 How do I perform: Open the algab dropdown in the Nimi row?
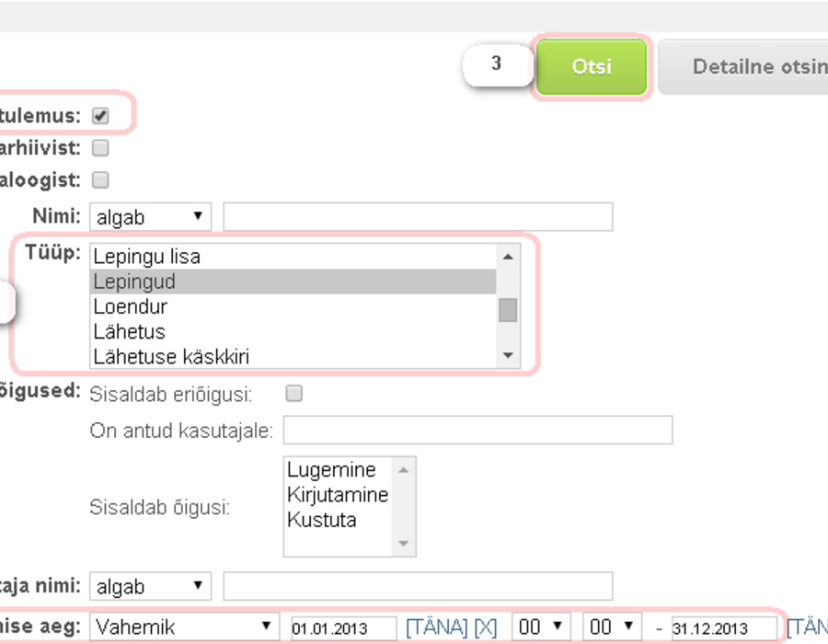point(151,216)
